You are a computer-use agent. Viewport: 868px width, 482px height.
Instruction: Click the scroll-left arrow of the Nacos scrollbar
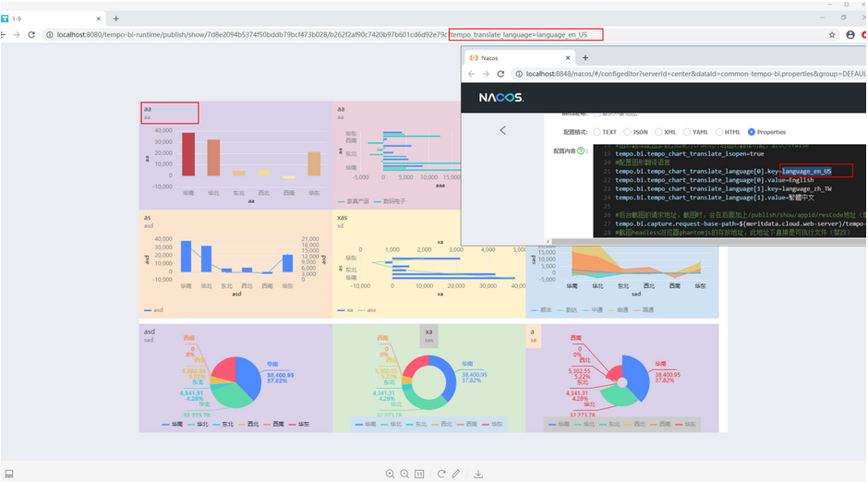[548, 241]
